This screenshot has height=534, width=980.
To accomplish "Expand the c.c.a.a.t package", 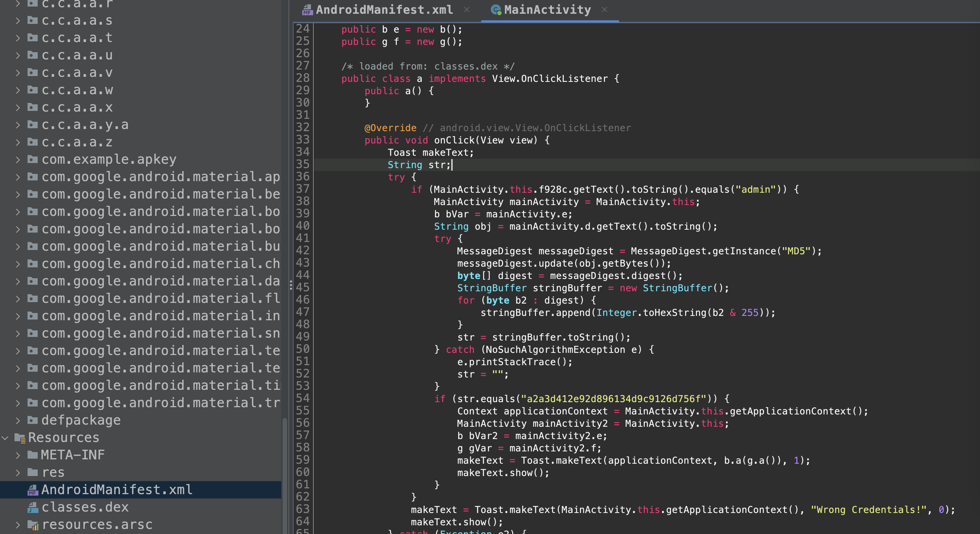I will (18, 38).
